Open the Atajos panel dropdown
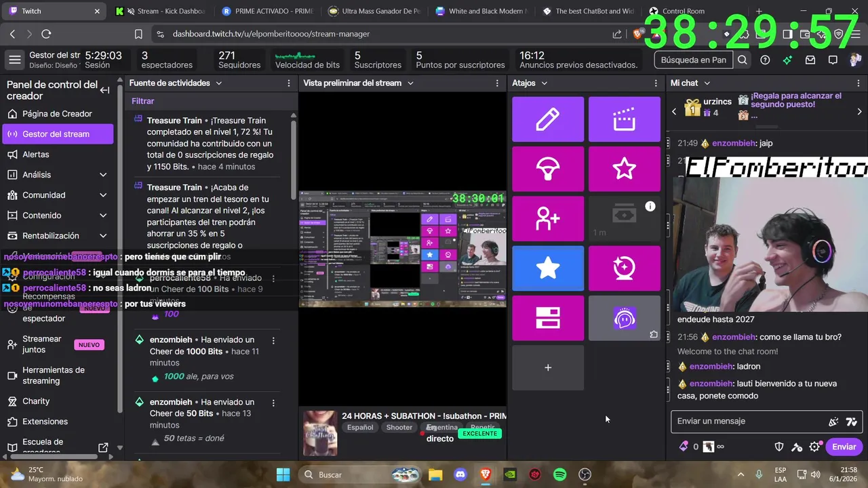The height and width of the screenshot is (488, 868). [x=544, y=83]
